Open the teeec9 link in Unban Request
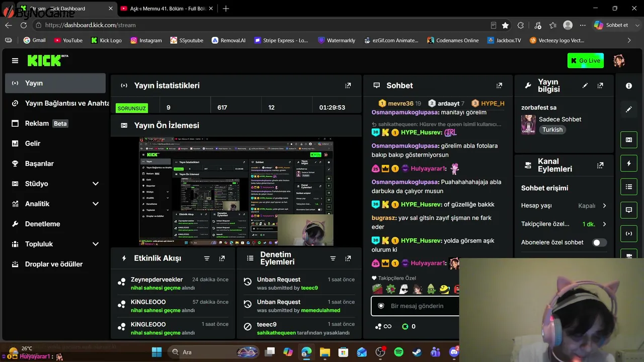 309,288
